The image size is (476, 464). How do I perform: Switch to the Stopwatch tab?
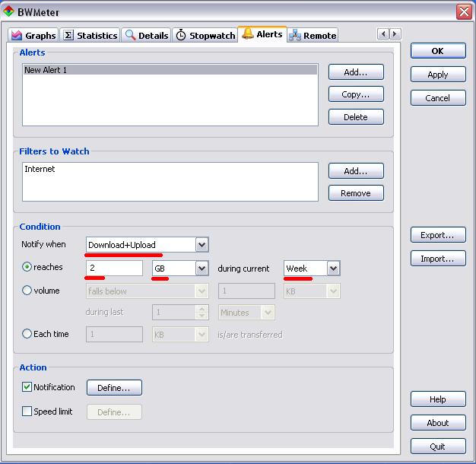205,36
